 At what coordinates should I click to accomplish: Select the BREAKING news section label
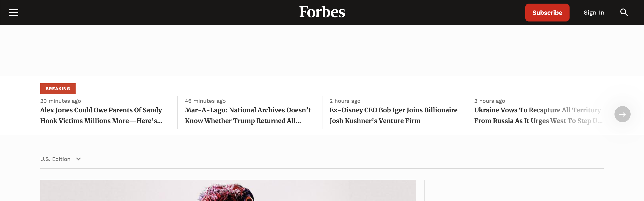tap(58, 88)
